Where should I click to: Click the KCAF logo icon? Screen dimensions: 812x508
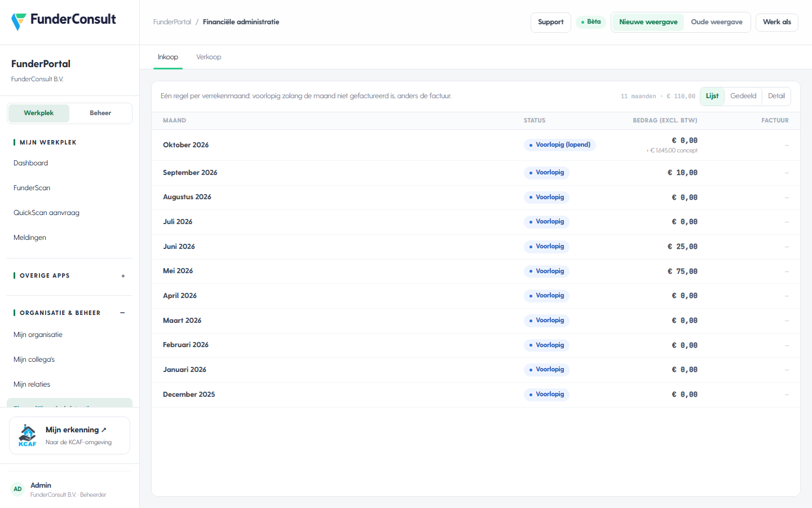click(x=27, y=435)
